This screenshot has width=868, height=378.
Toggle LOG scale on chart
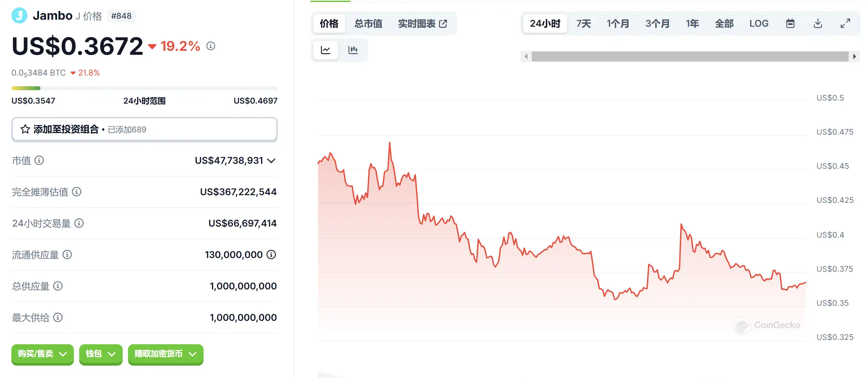(x=758, y=24)
